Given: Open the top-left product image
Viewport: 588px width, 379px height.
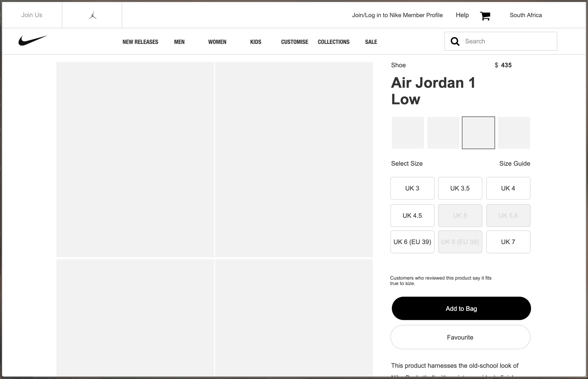Looking at the screenshot, I should point(135,160).
